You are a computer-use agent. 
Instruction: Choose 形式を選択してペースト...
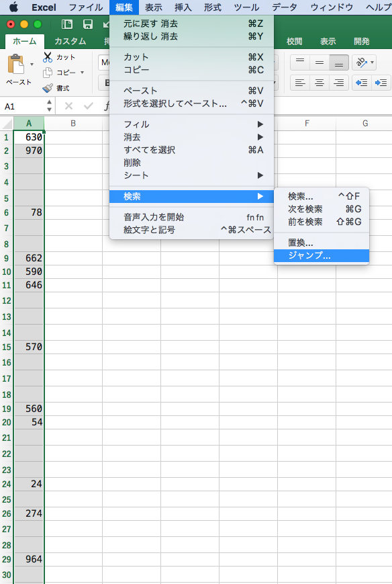point(191,103)
